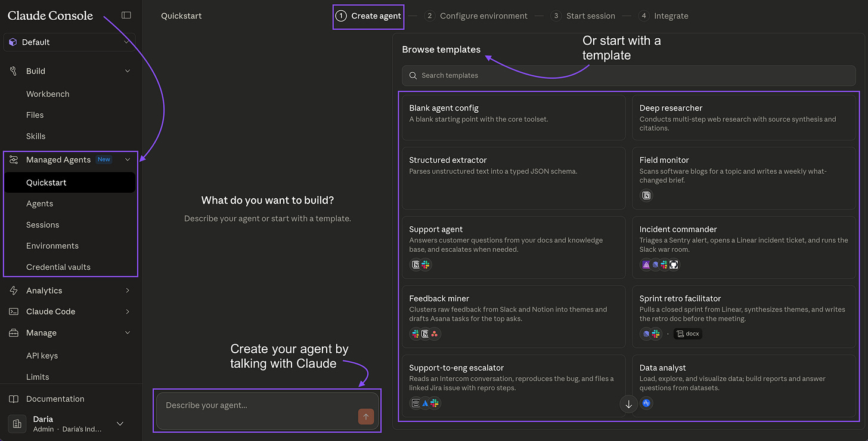Screen dimensions: 868x441
Task: Click the lightning icon beside Analytics
Action: tap(14, 291)
